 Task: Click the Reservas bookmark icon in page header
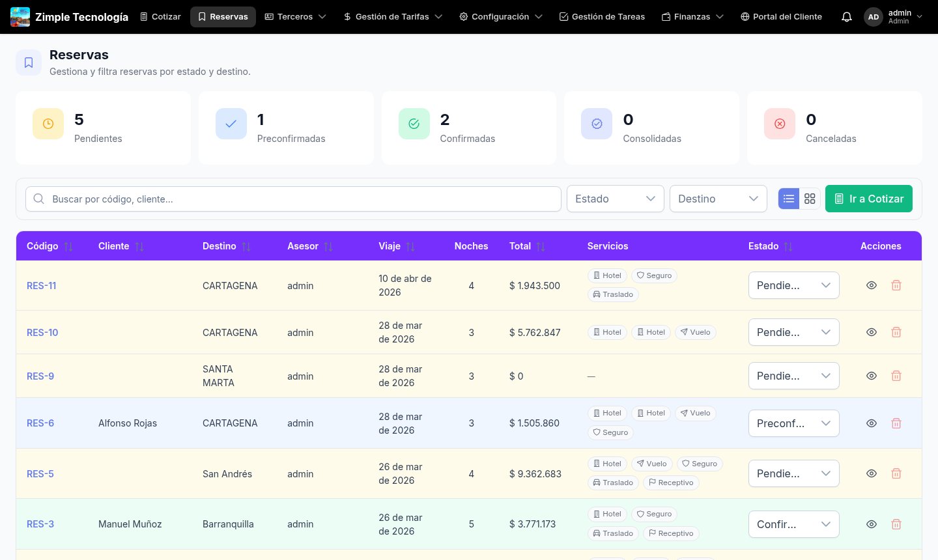point(29,62)
